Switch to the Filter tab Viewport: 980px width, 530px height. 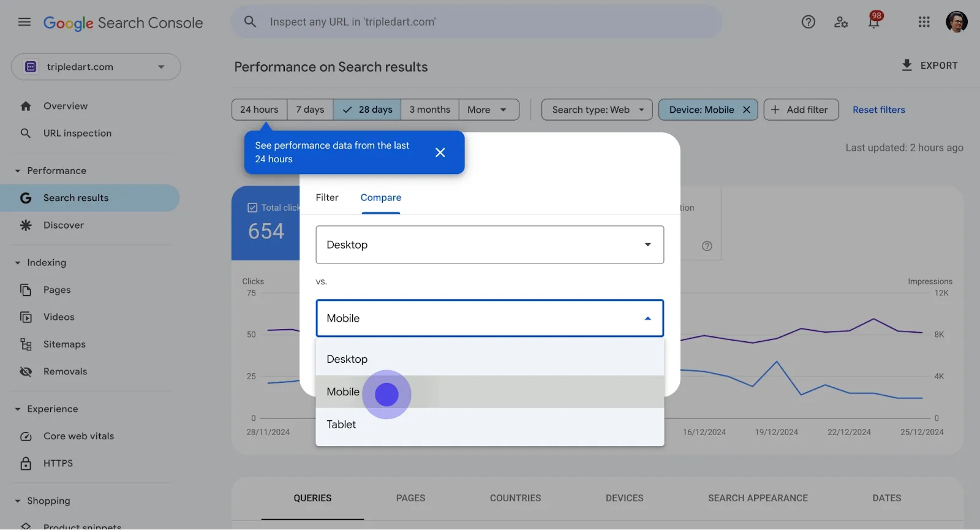(x=327, y=197)
